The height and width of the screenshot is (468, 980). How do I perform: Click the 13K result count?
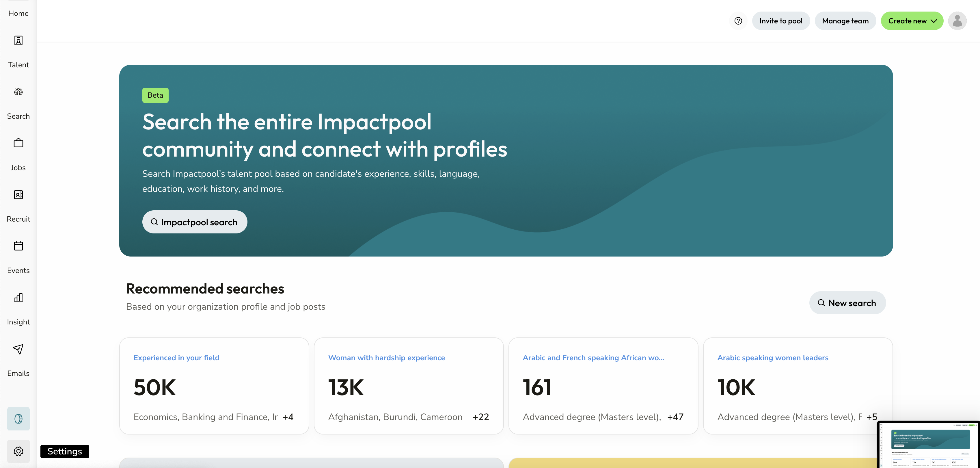[346, 387]
